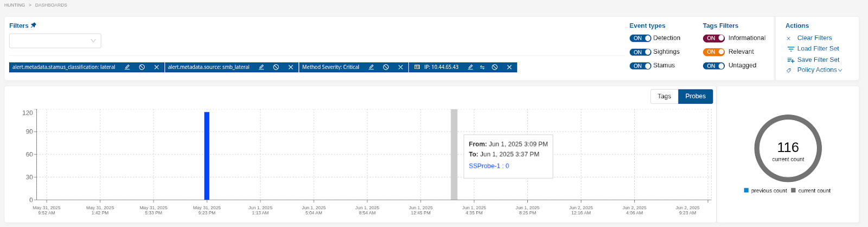Negate the IP 10.44.65.43 filter

(495, 67)
